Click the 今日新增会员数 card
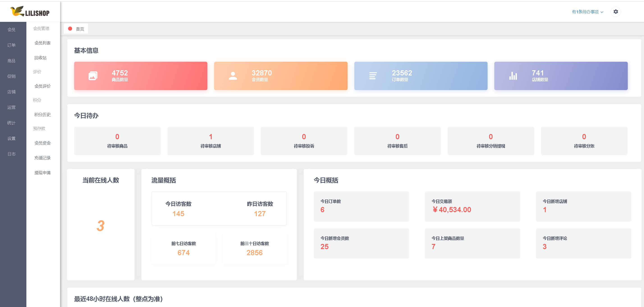The image size is (644, 307). [361, 243]
